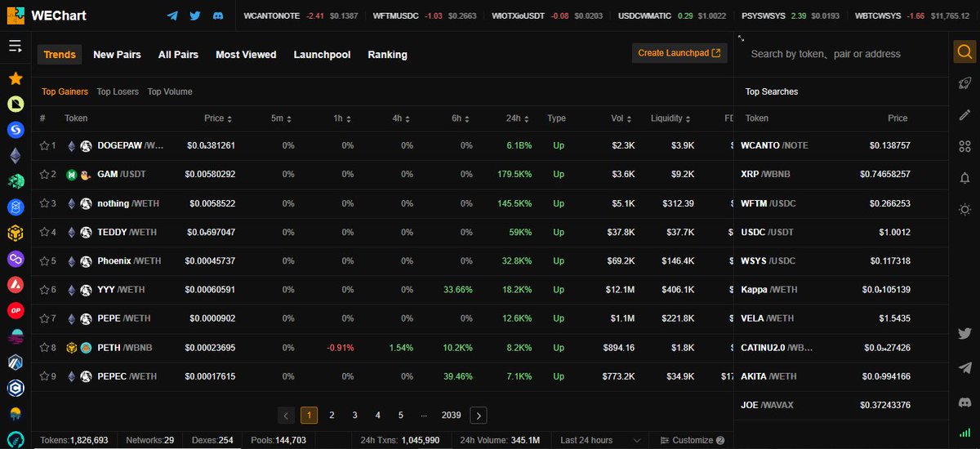980x449 pixels.
Task: Open XRP/WBNB in Top Searches
Action: [x=840, y=175]
